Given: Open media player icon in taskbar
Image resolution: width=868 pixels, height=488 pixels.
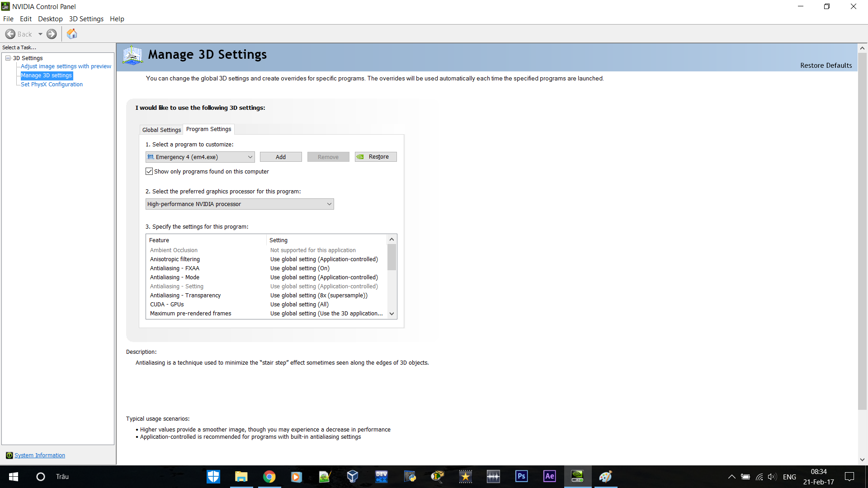Looking at the screenshot, I should [x=297, y=477].
